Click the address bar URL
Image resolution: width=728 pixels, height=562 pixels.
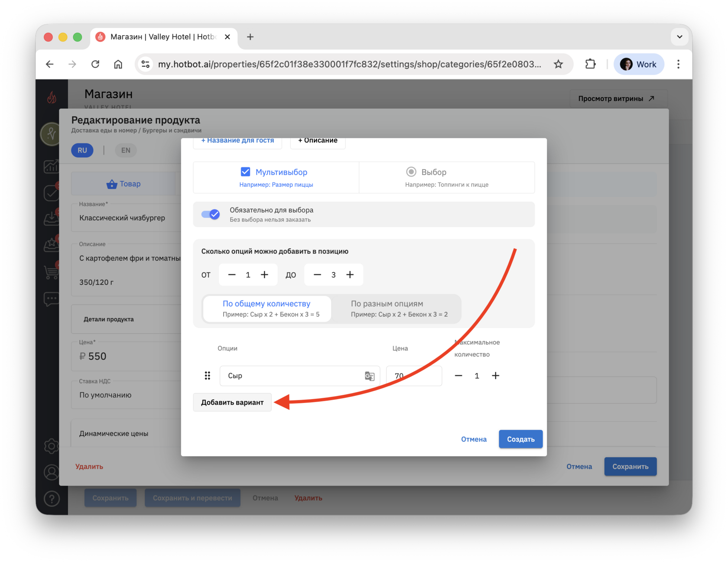[349, 64]
